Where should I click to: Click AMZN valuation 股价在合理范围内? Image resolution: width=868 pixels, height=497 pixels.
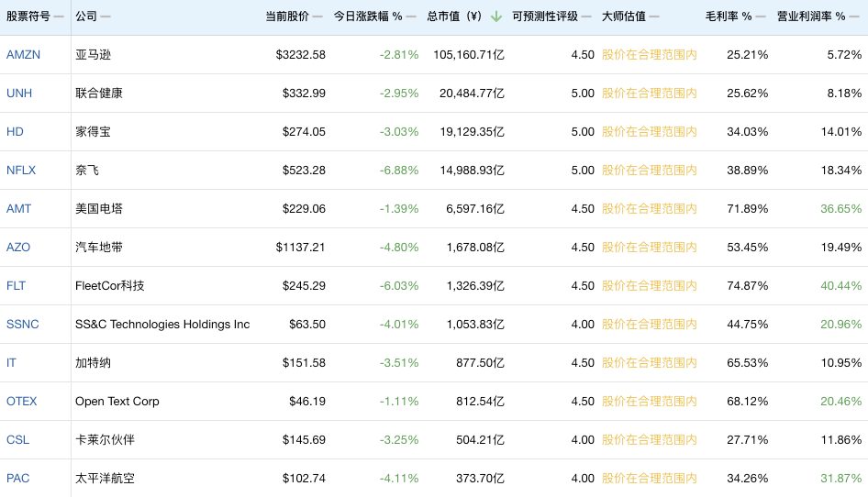650,55
